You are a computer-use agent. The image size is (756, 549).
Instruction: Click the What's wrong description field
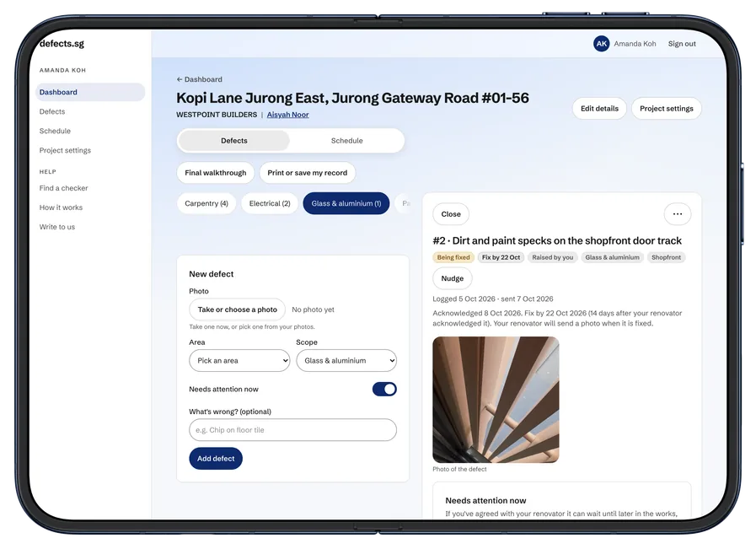[292, 430]
